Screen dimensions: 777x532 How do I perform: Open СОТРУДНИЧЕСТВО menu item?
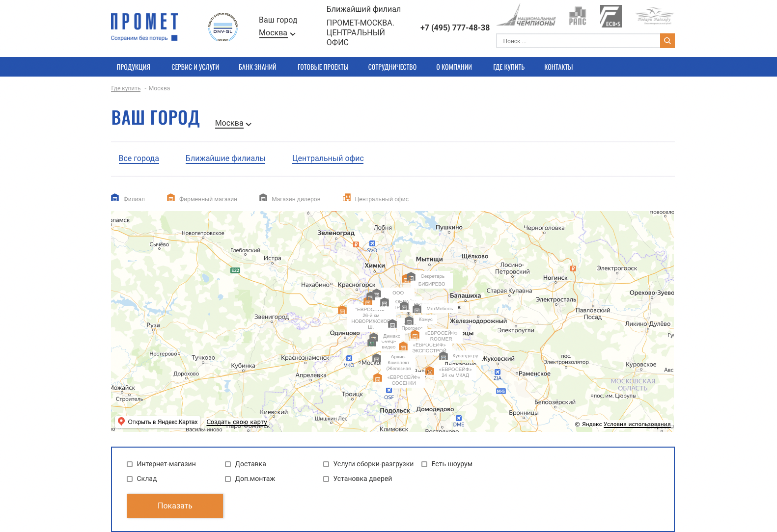pyautogui.click(x=392, y=67)
